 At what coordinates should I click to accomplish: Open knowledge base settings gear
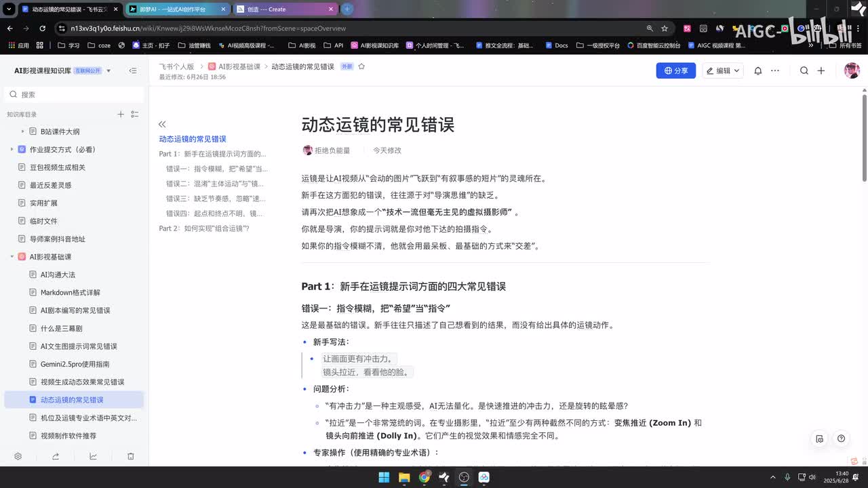[18, 456]
